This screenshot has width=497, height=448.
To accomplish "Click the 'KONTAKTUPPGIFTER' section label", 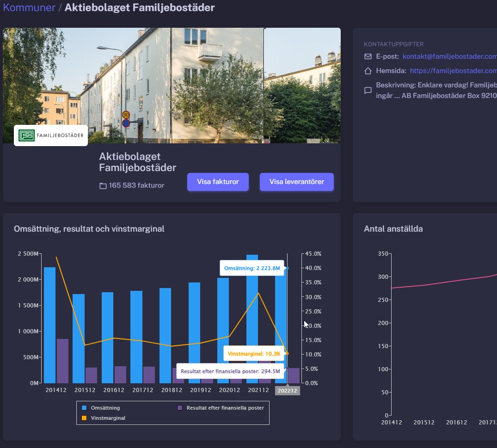I will (393, 44).
